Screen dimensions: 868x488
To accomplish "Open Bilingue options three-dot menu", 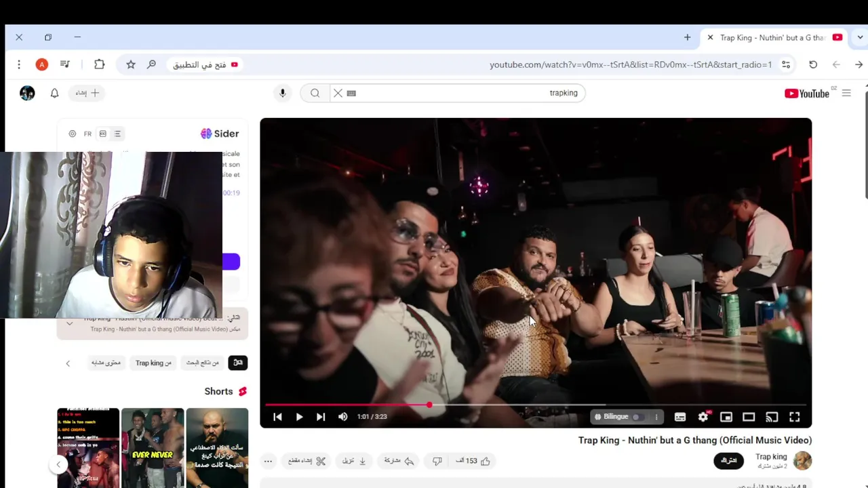I will [x=656, y=417].
